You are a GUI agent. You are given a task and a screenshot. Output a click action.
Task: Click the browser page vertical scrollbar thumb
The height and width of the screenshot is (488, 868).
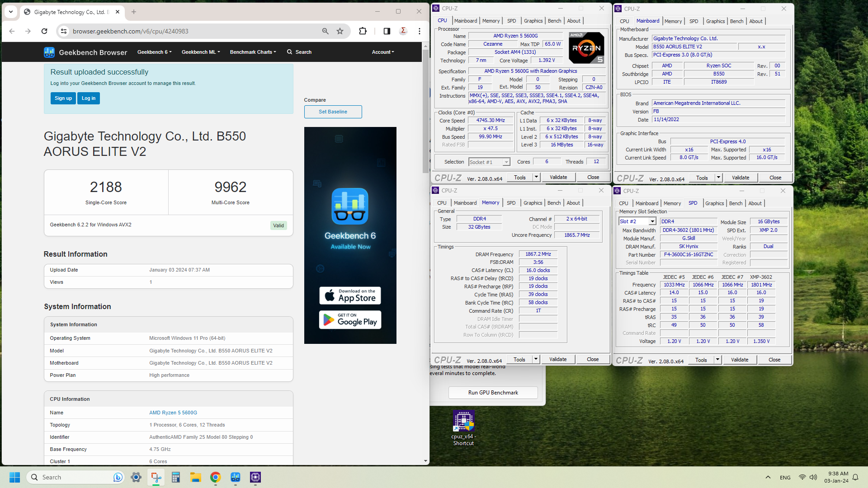425,111
